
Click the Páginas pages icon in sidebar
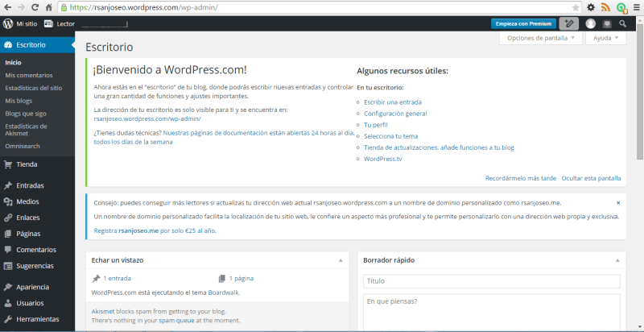pos(8,234)
